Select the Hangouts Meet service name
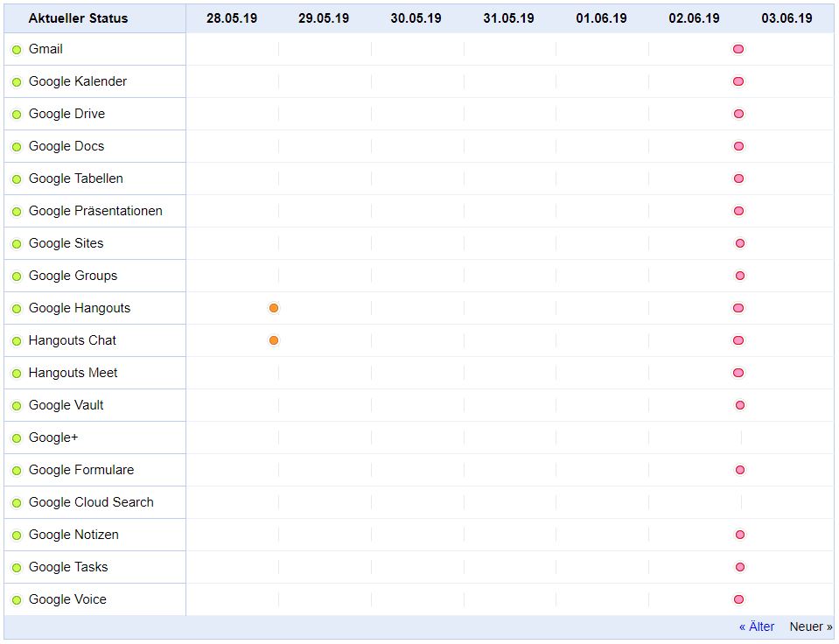The width and height of the screenshot is (839, 644). coord(73,373)
